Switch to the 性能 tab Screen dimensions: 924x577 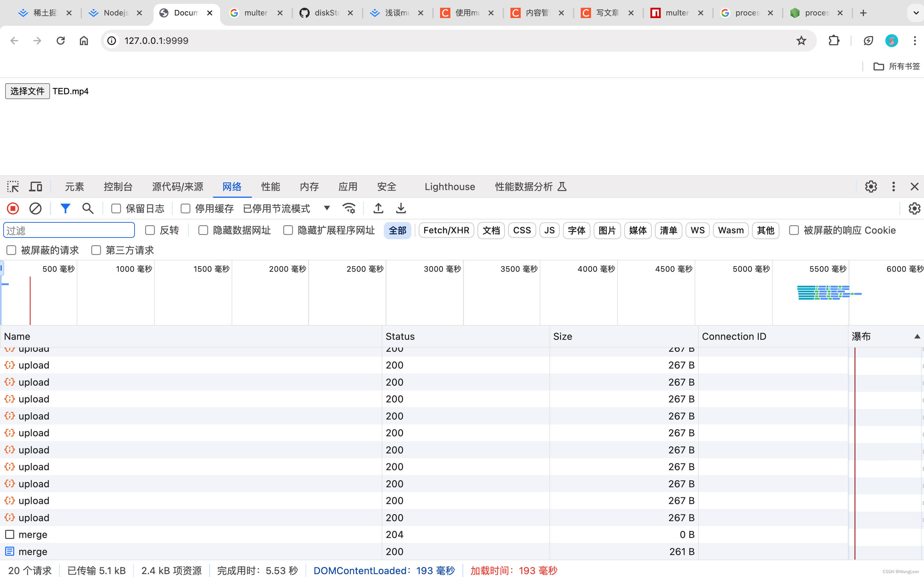(270, 187)
